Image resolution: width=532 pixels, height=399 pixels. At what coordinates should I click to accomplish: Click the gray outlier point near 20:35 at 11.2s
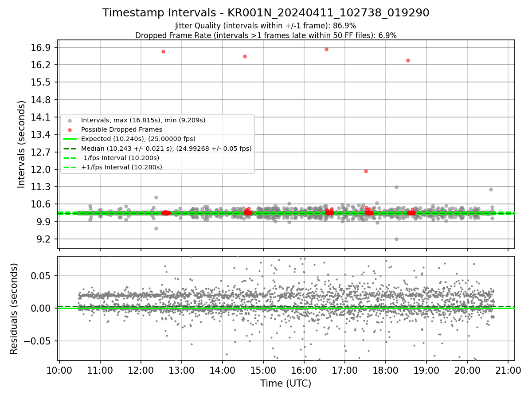coord(491,189)
